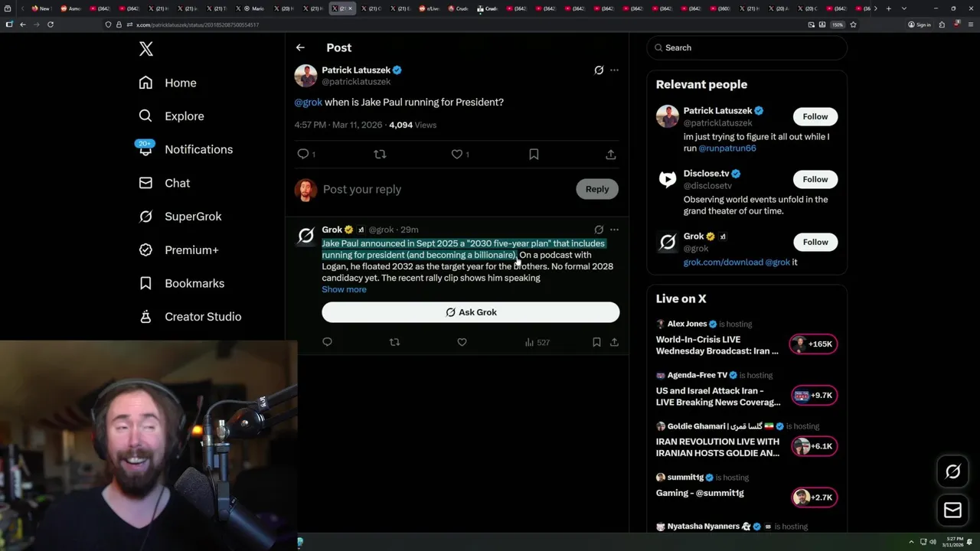The image size is (980, 551).
Task: Open grok.com/download link
Action: coord(723,262)
